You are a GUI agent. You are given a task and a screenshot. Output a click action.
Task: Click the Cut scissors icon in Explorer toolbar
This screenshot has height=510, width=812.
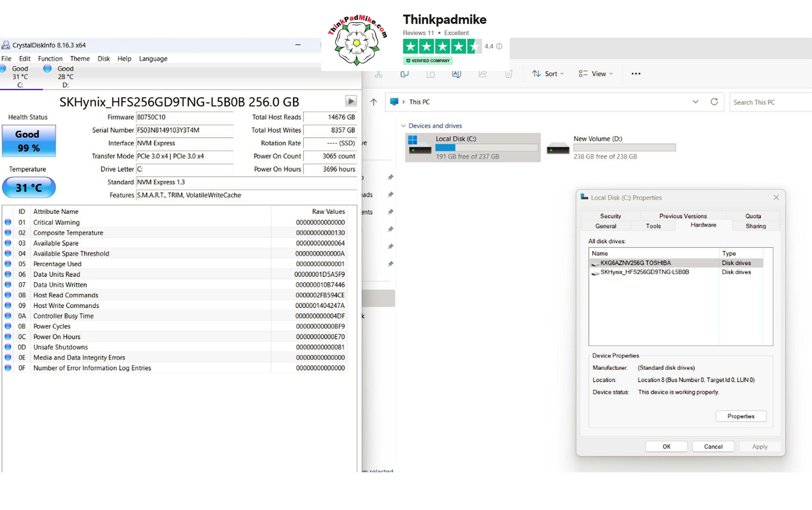point(378,74)
